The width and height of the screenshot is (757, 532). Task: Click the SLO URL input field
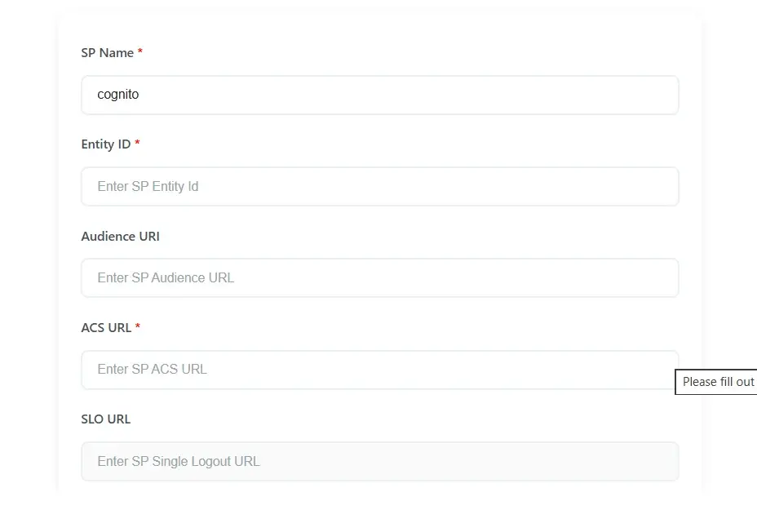coord(379,461)
